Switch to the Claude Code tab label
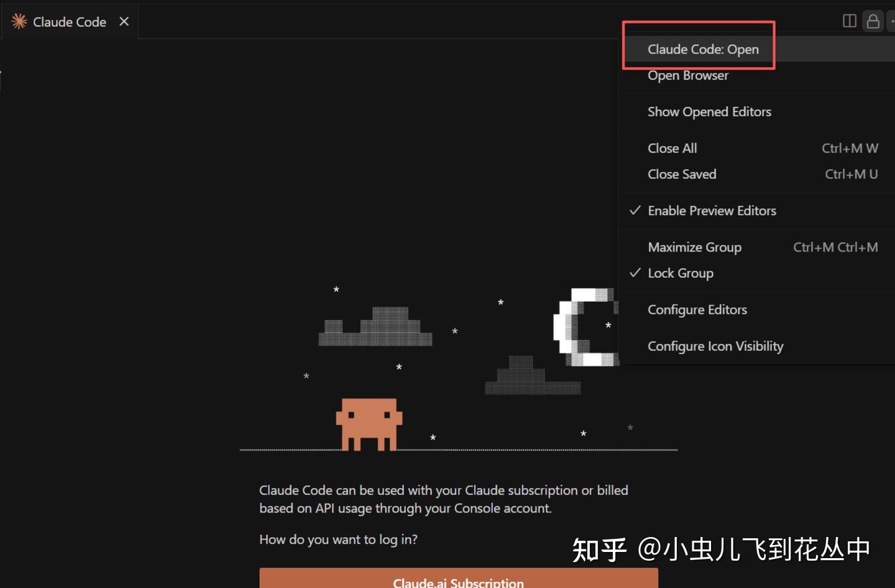This screenshot has height=588, width=895. coord(70,22)
